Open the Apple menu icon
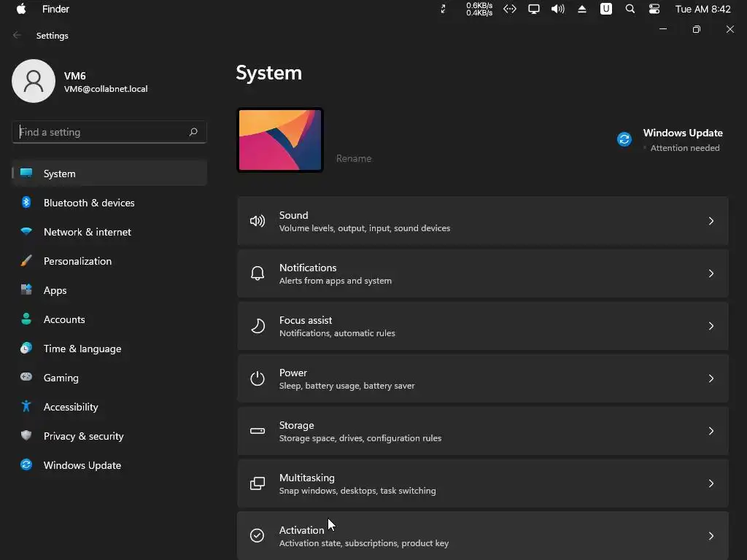Viewport: 747px width, 560px height. tap(21, 9)
